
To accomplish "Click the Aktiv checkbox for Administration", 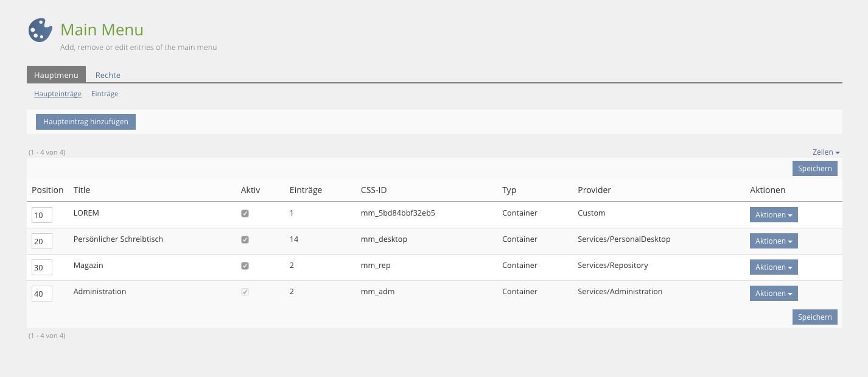I will [x=245, y=292].
